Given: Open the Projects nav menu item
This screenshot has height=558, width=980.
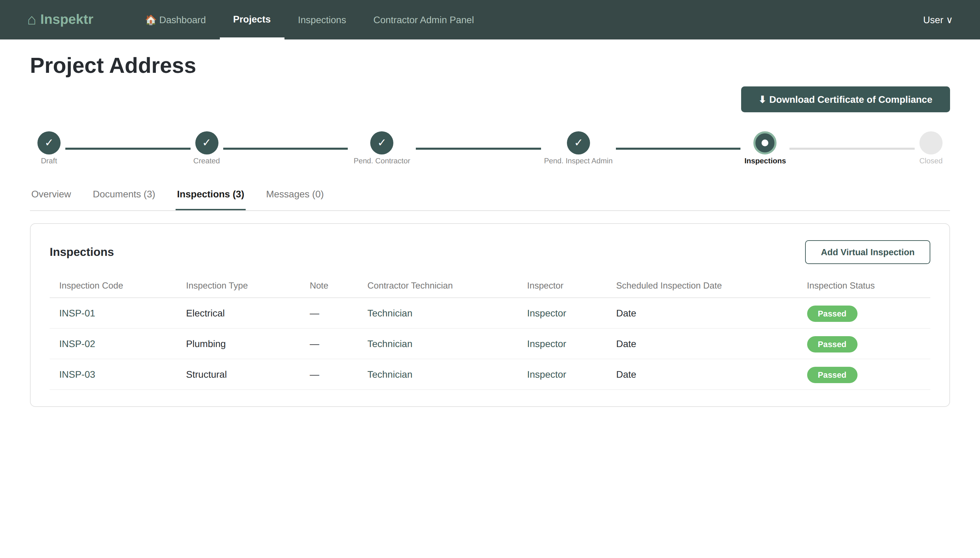Looking at the screenshot, I should tap(252, 19).
